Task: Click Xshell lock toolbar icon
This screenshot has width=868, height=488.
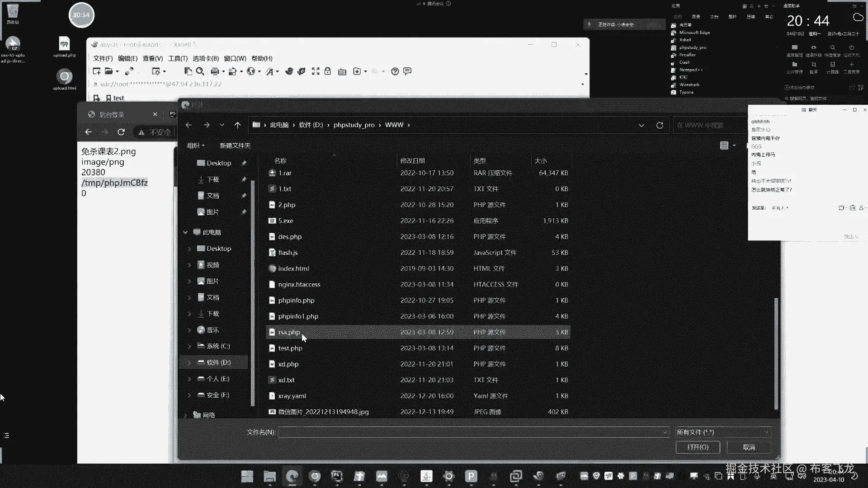Action: pos(328,71)
